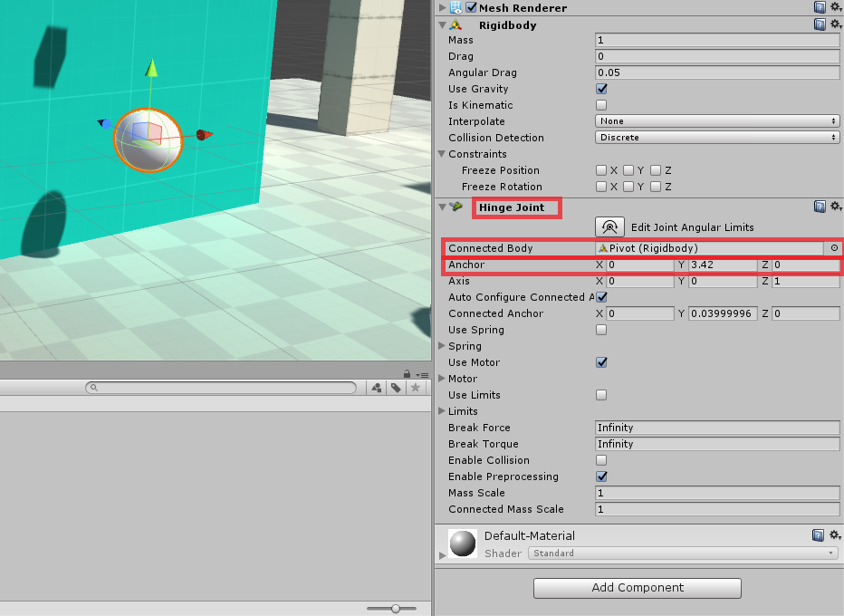The height and width of the screenshot is (616, 844).
Task: Expand the Limits foldout
Action: pyautogui.click(x=442, y=411)
